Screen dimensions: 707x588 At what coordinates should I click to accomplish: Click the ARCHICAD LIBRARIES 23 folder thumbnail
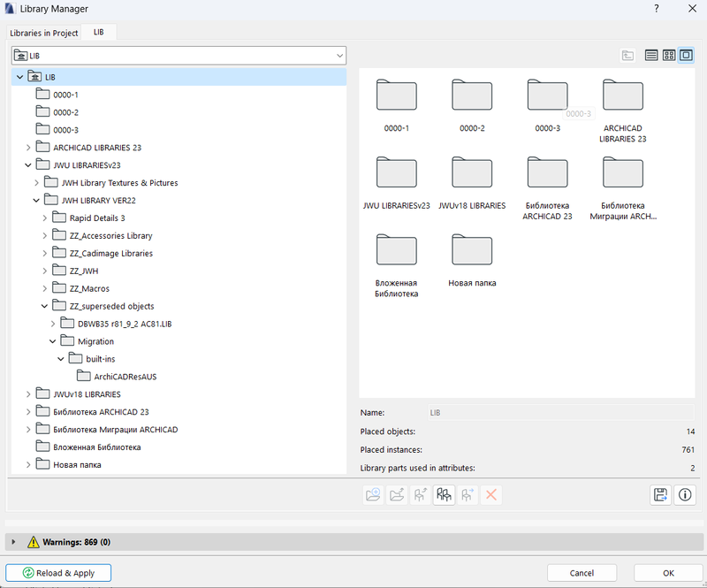pyautogui.click(x=623, y=95)
